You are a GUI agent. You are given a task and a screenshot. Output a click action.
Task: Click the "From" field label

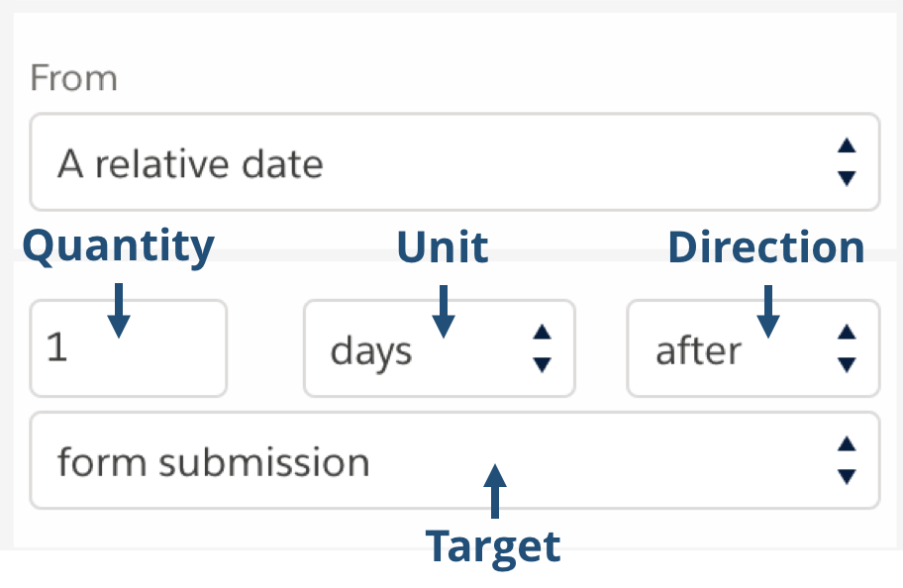(x=73, y=78)
